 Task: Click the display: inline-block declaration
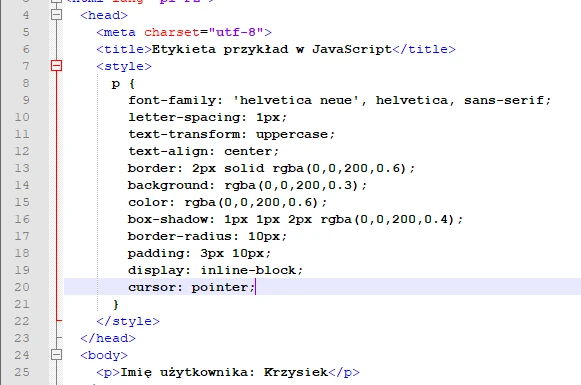pyautogui.click(x=216, y=271)
